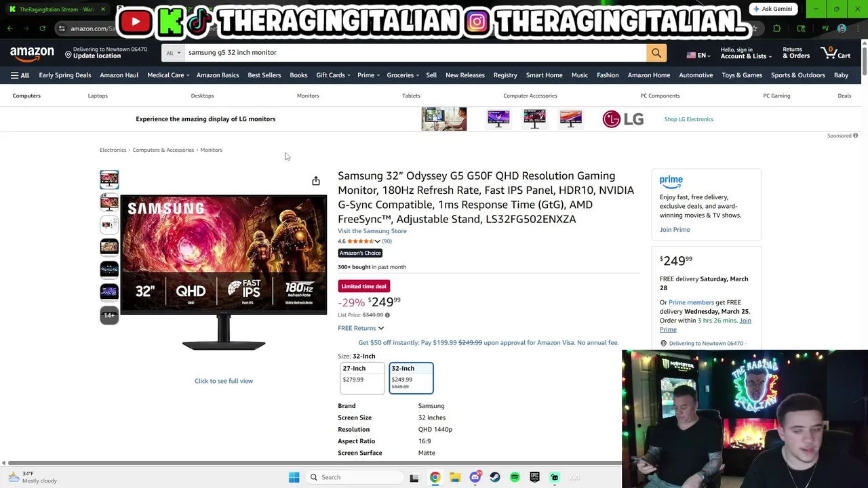
Task: Open the 14+ more images thumbnail
Action: [x=109, y=315]
